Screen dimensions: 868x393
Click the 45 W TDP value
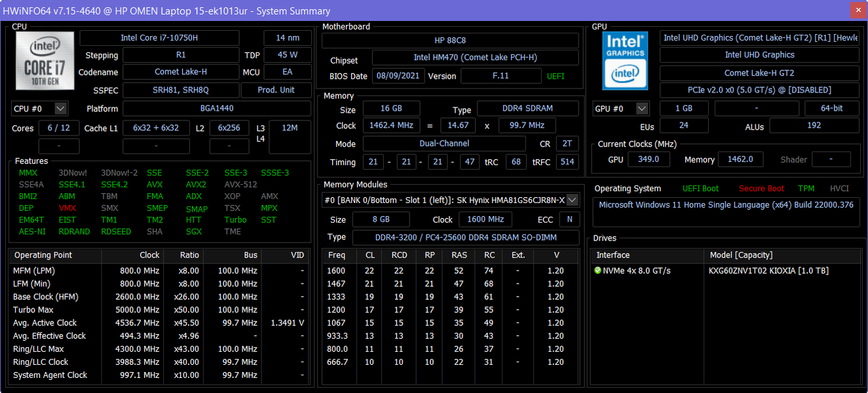(x=288, y=55)
